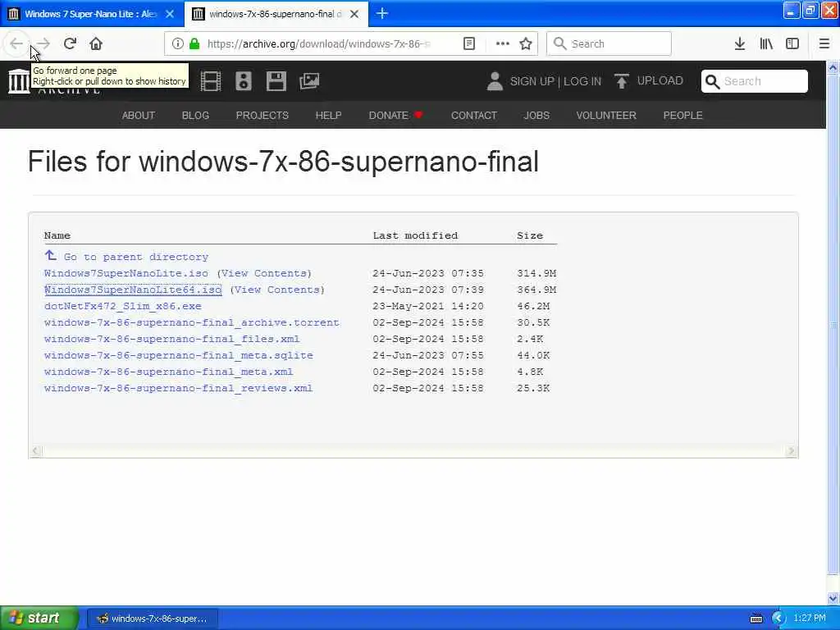Open the Library bookshelf icon
This screenshot has height=630, width=840.
click(x=766, y=44)
